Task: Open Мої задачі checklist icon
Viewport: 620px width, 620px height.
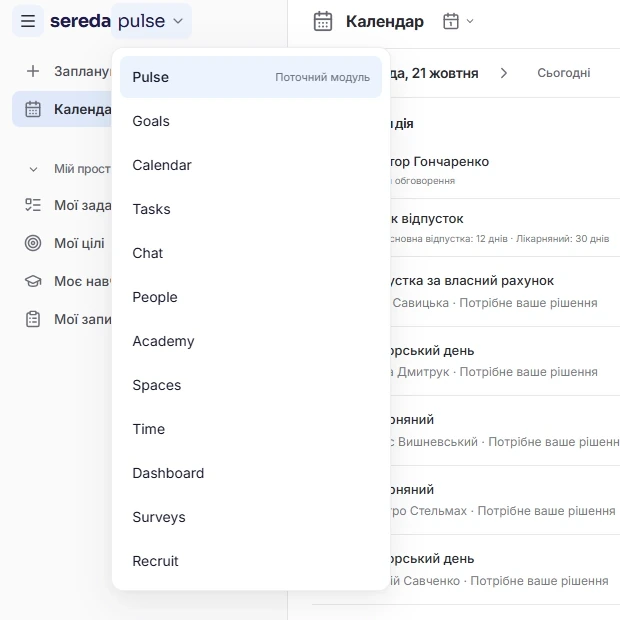Action: click(x=33, y=205)
